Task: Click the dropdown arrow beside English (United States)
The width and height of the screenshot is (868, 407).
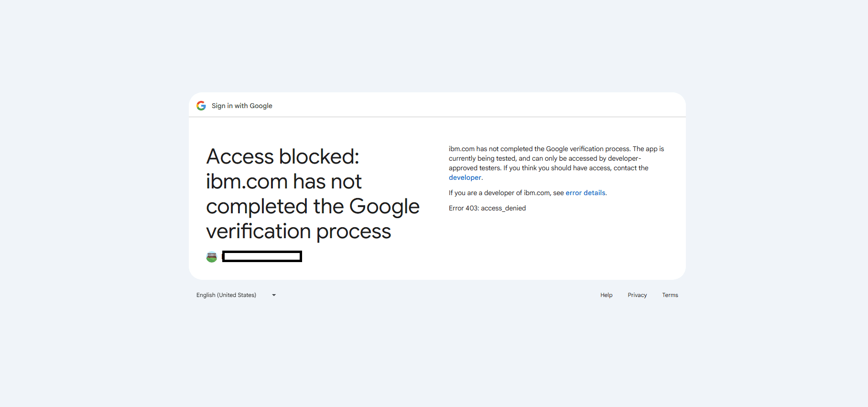Action: tap(273, 295)
